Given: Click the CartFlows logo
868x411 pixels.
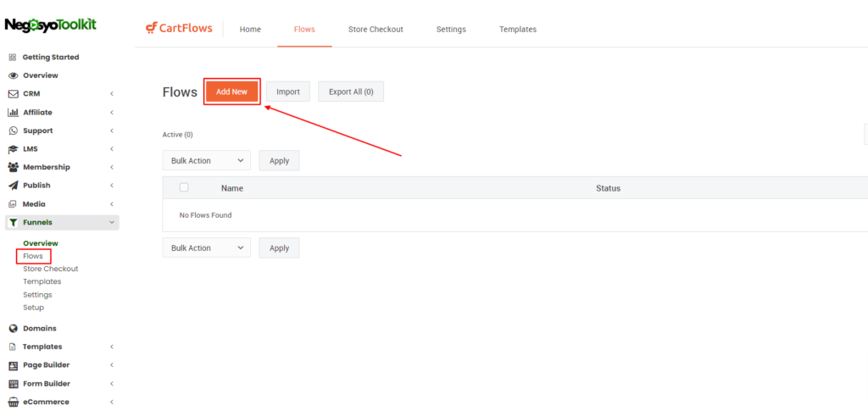Looking at the screenshot, I should [179, 28].
